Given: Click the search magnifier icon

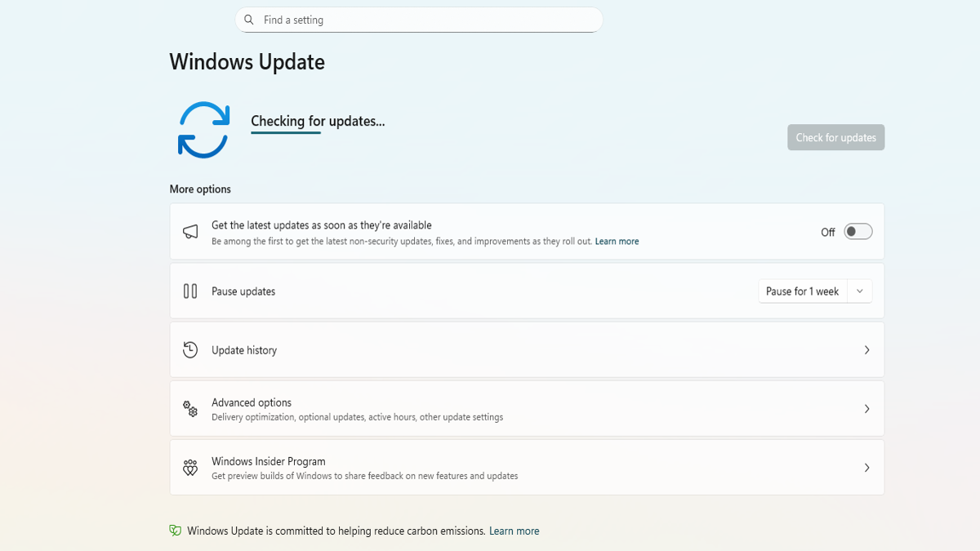Looking at the screenshot, I should [249, 20].
